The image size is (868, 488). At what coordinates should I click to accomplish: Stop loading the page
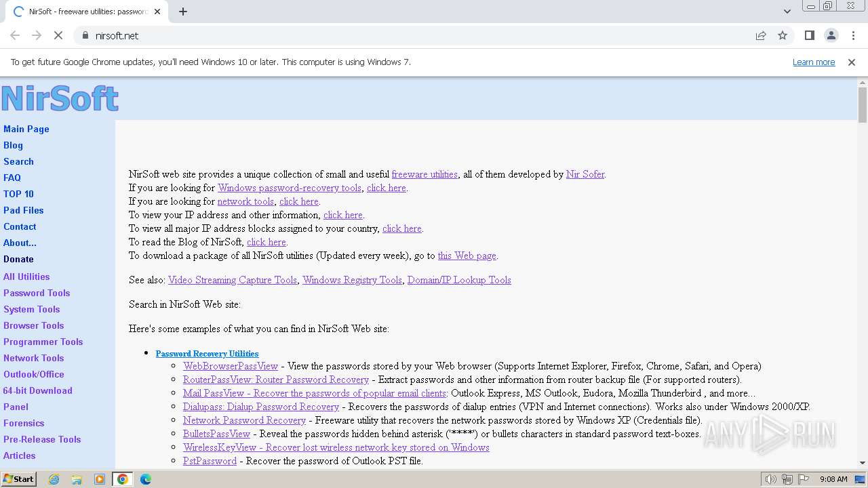point(58,35)
